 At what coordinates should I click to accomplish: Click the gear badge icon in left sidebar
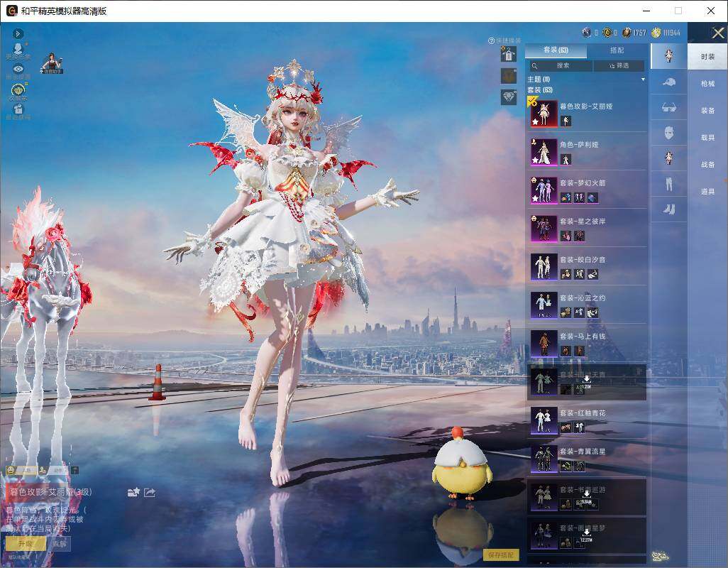(x=18, y=91)
